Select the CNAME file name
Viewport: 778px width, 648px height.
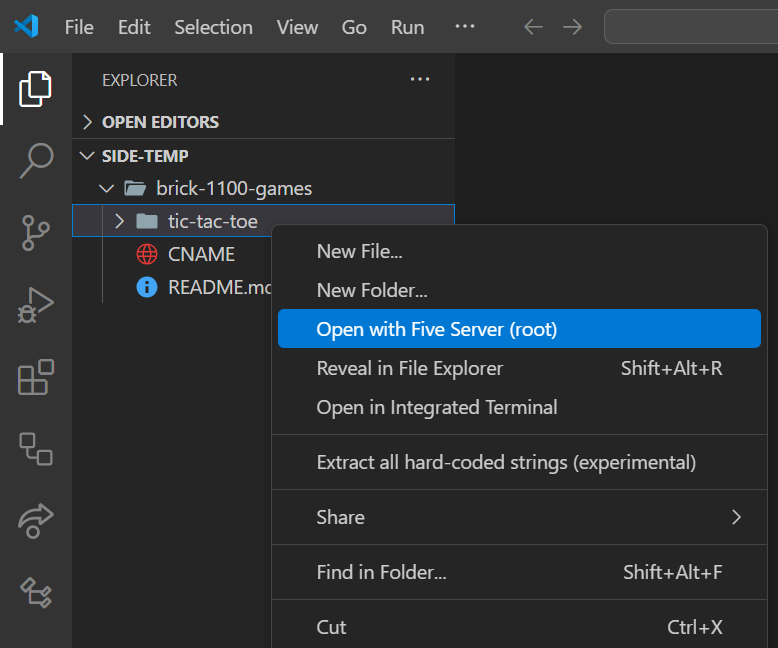point(201,255)
